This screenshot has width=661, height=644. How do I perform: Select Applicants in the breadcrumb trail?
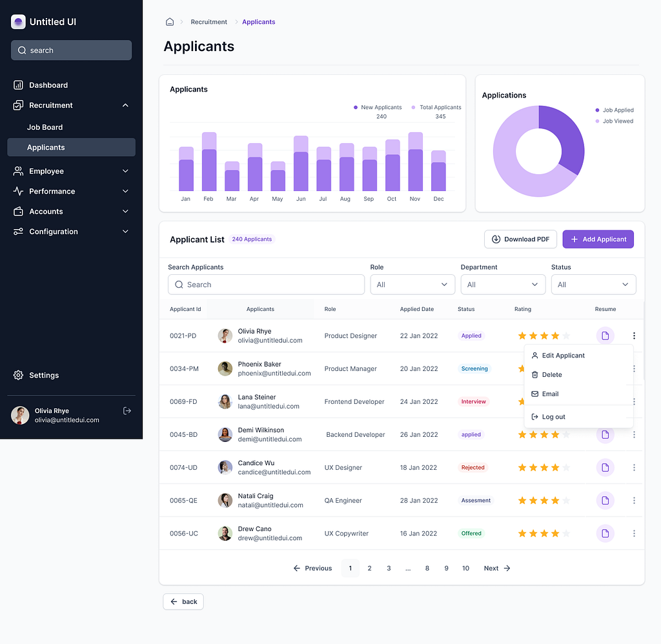pyautogui.click(x=258, y=21)
